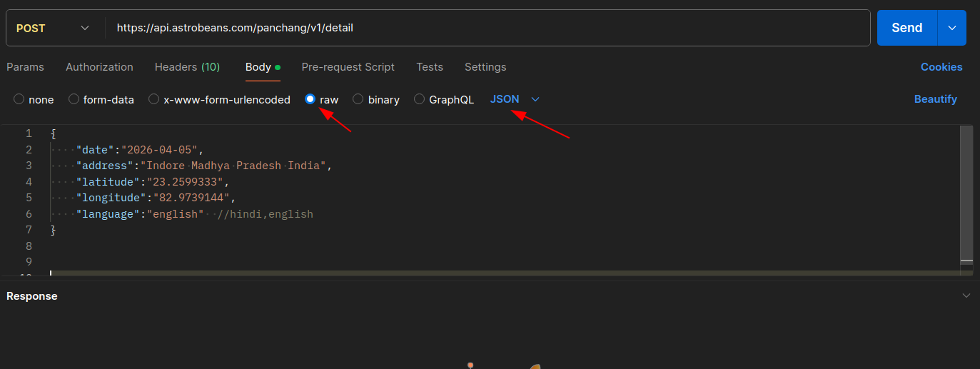This screenshot has width=980, height=369.
Task: Select the raw body radio button
Action: tap(310, 99)
